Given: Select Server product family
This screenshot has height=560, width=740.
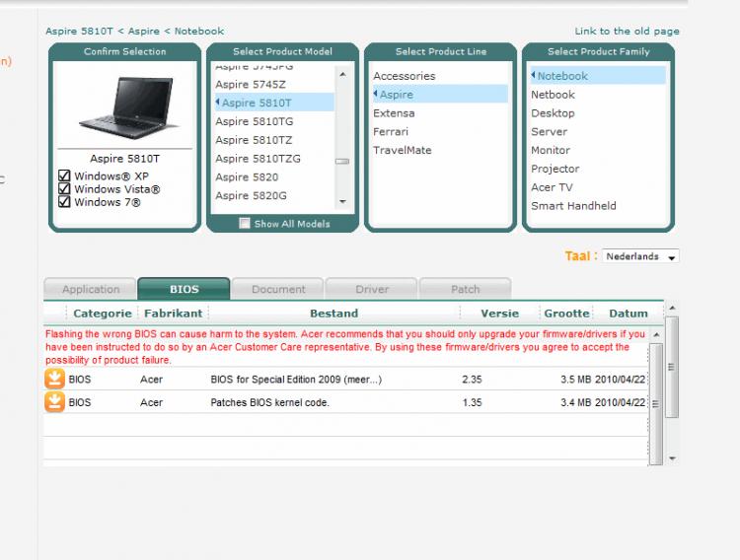Looking at the screenshot, I should click(x=598, y=131).
